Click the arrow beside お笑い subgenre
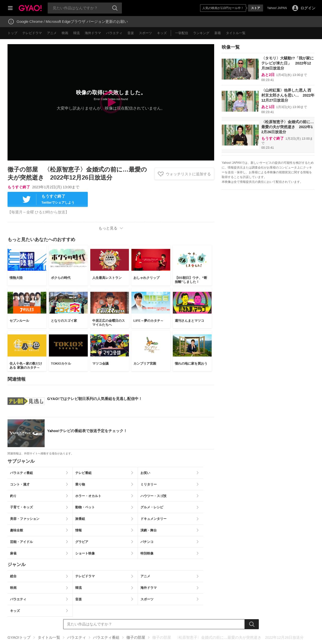The image size is (322, 644). pos(198,473)
